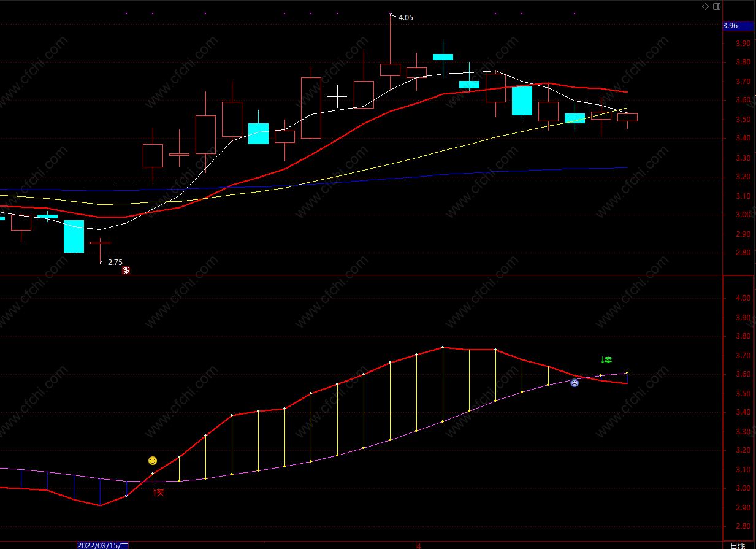Select the candlestick with the 4.05 high
Image resolution: width=756 pixels, height=549 pixels.
(x=390, y=69)
